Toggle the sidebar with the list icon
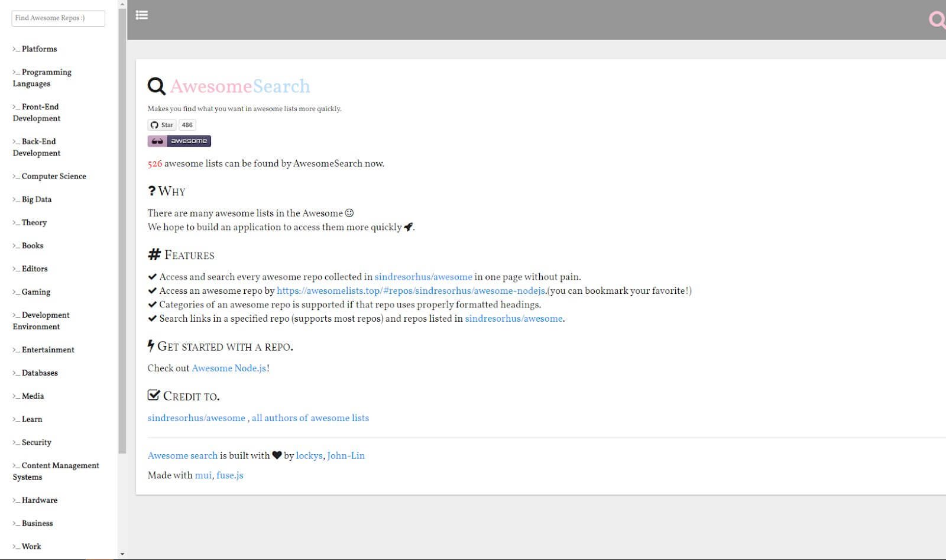946x560 pixels. [x=142, y=15]
